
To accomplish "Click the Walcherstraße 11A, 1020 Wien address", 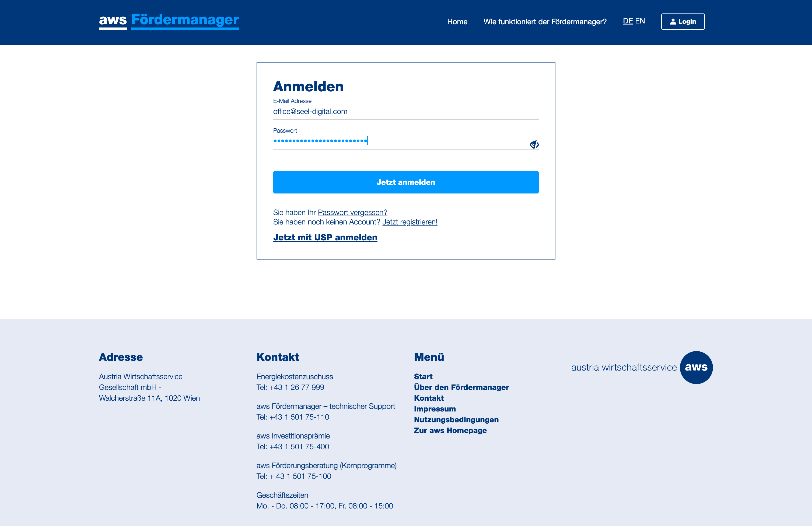I will point(149,398).
